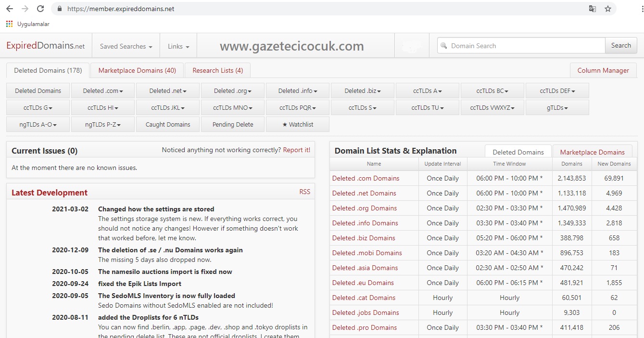Open the Saved Searches dropdown

click(x=126, y=46)
